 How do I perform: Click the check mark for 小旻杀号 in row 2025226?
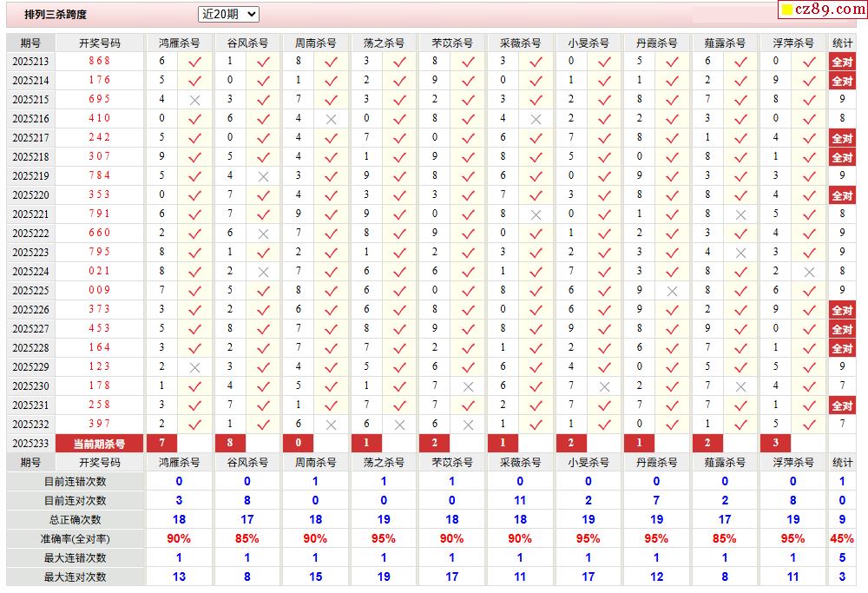point(604,310)
